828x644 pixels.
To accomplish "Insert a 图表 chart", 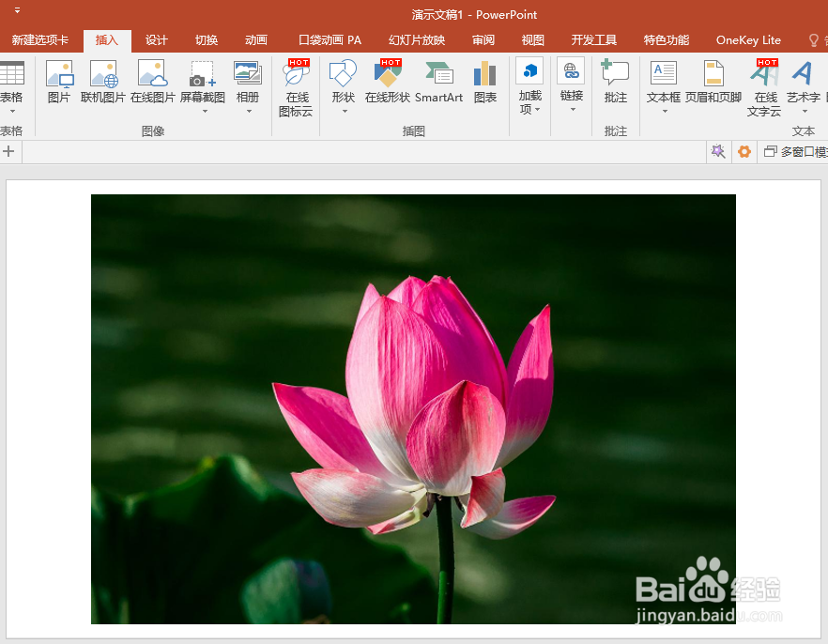I will tap(484, 73).
